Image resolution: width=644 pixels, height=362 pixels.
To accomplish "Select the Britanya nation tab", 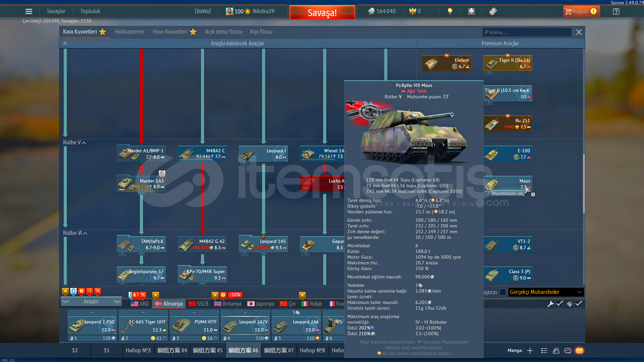I will click(x=228, y=304).
